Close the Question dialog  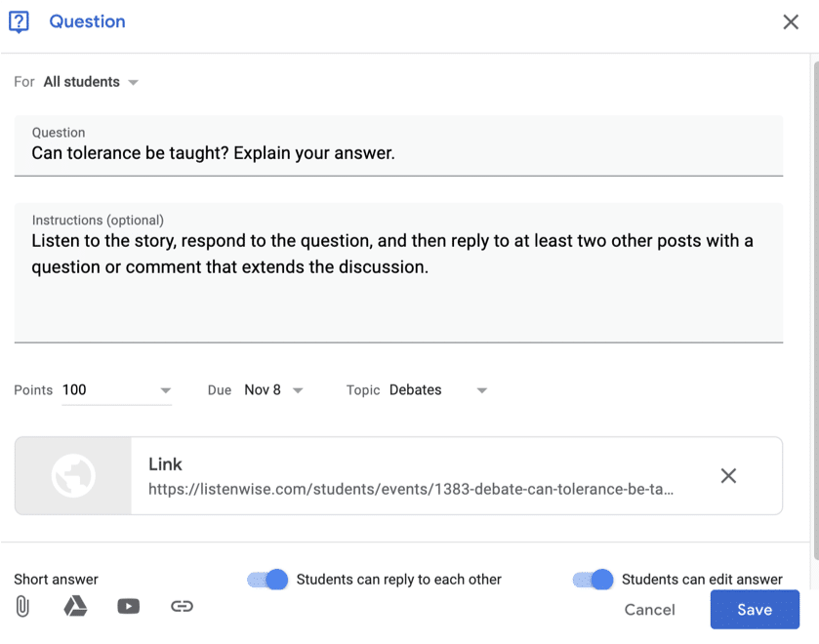pyautogui.click(x=791, y=21)
